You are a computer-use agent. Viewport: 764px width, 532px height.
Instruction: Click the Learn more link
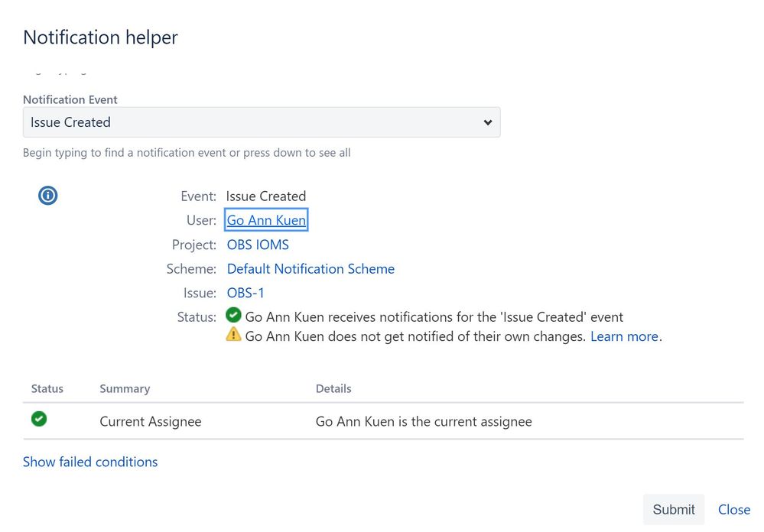coord(624,336)
